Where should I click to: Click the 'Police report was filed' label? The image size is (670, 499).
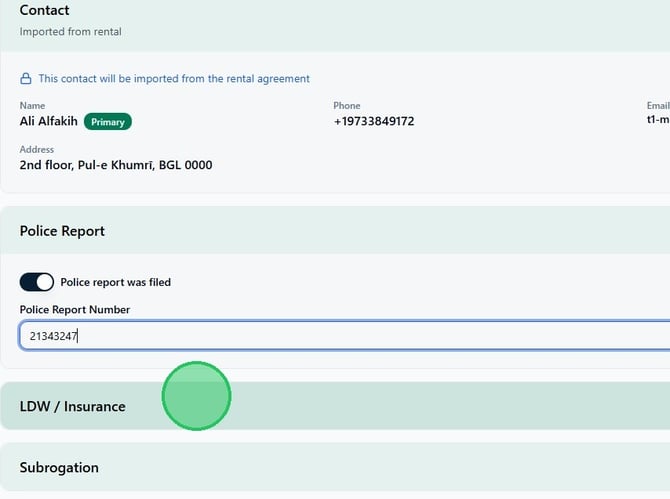pos(115,282)
